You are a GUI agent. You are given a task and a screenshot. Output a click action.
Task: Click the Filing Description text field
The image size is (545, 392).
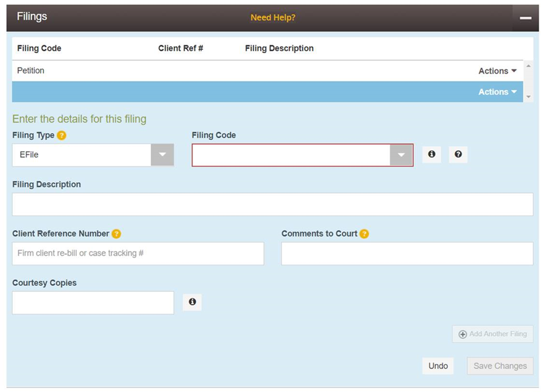(x=272, y=204)
